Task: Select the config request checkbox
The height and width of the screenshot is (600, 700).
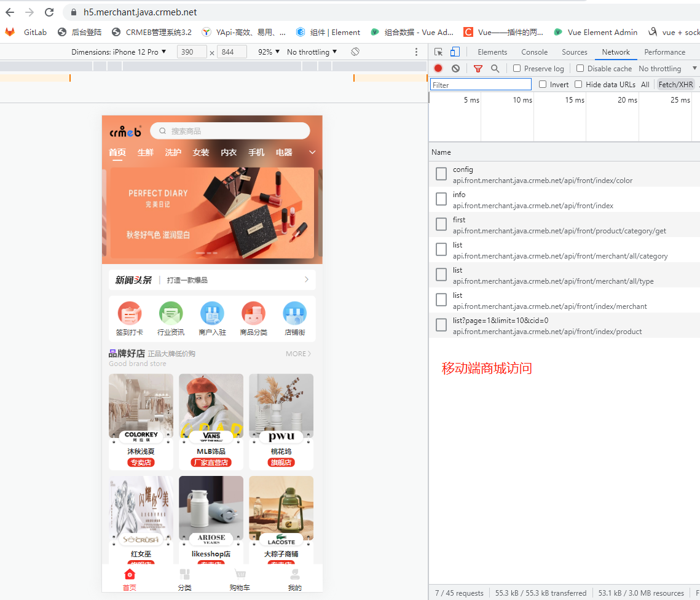Action: 441,174
